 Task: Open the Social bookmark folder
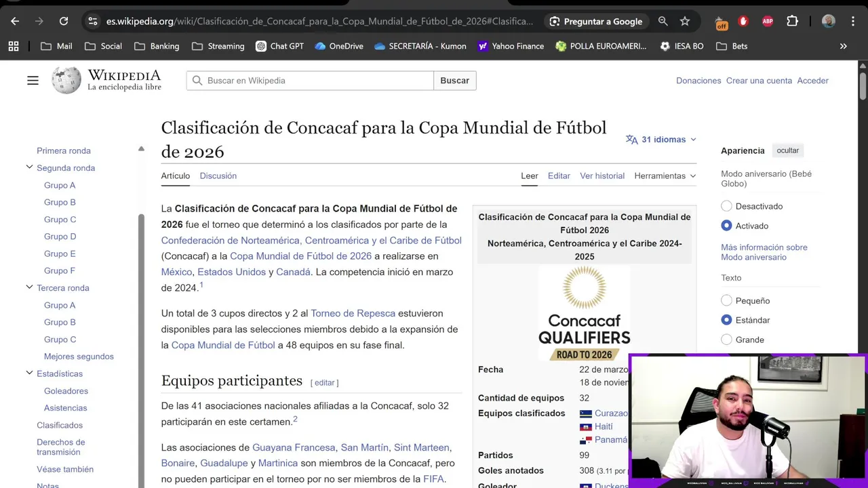(103, 46)
